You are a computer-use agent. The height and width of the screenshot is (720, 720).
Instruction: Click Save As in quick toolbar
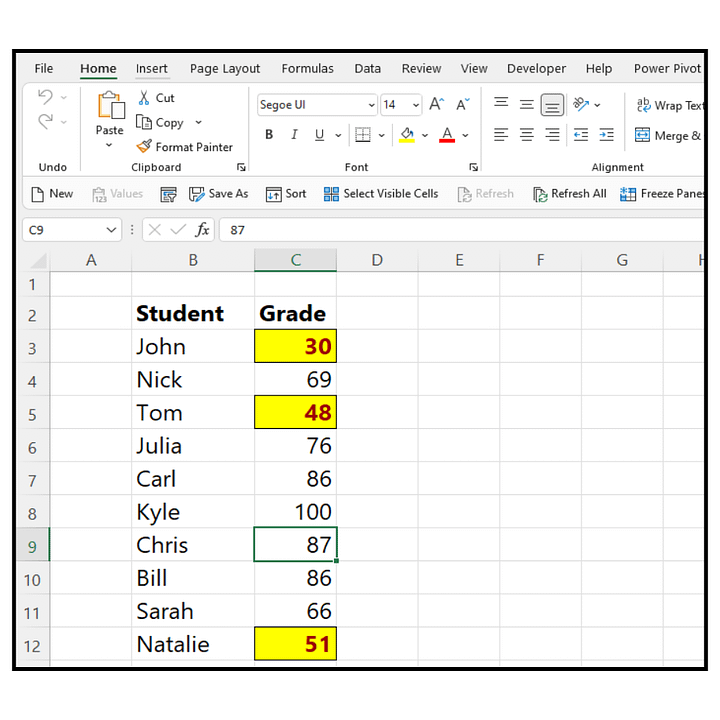click(x=218, y=194)
